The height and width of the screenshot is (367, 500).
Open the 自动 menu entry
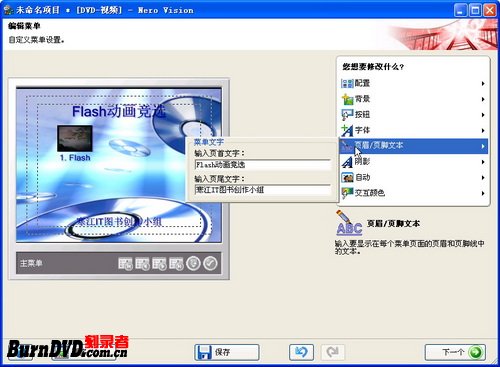(414, 177)
